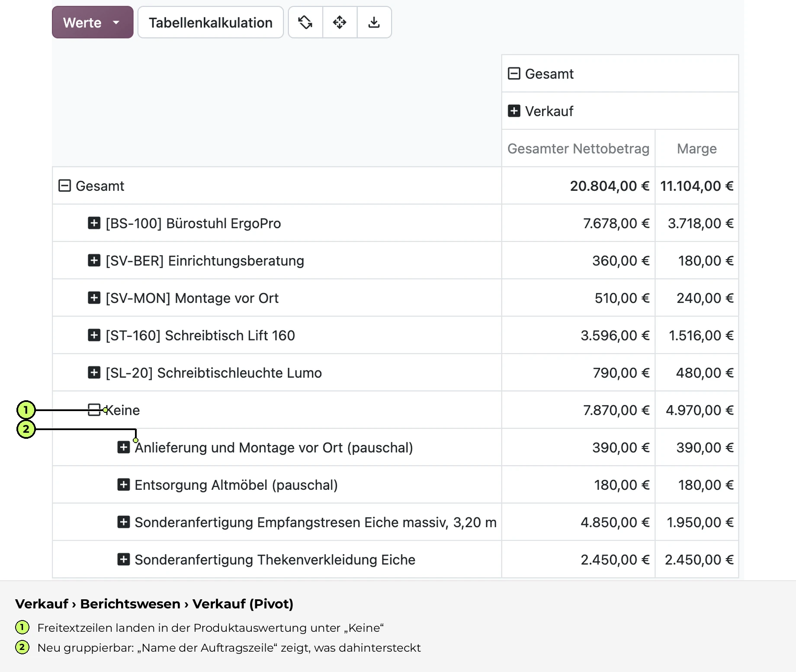Expand the Einrichtungsberatung row plus icon
The image size is (796, 672).
click(94, 260)
